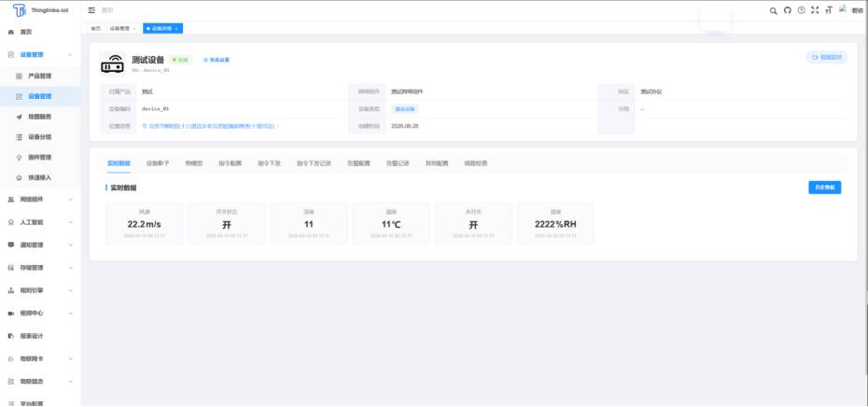Expand the 存储管理 menu chevron

[70, 268]
